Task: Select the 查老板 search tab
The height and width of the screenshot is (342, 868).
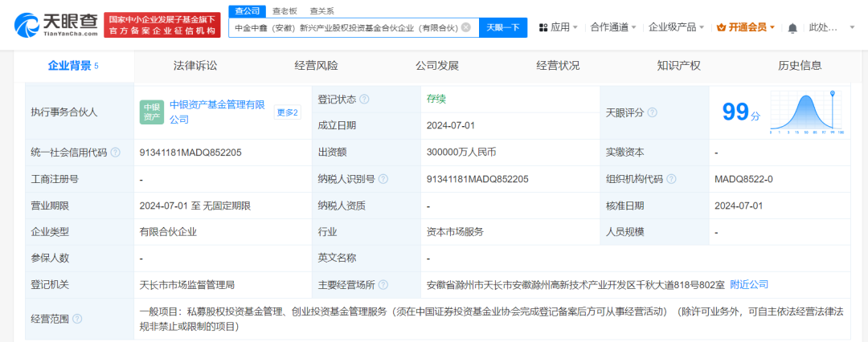Action: pos(283,10)
